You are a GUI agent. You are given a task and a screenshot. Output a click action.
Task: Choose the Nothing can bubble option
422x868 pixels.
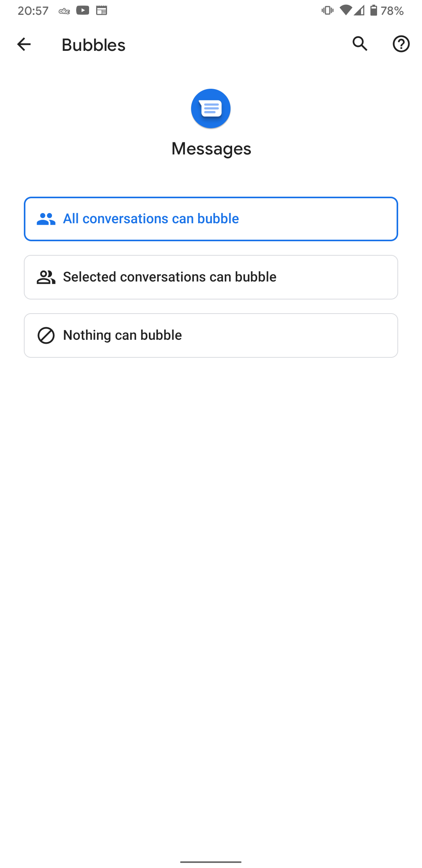tap(211, 335)
